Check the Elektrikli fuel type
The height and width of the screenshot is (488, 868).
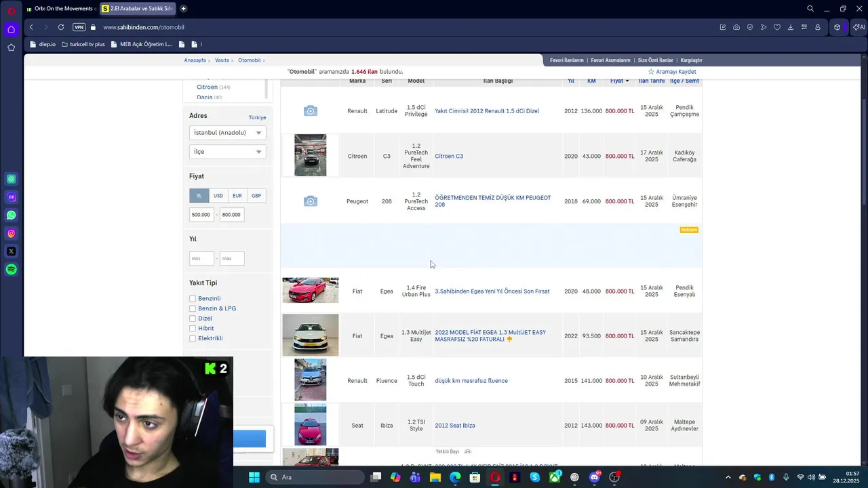[x=193, y=338]
